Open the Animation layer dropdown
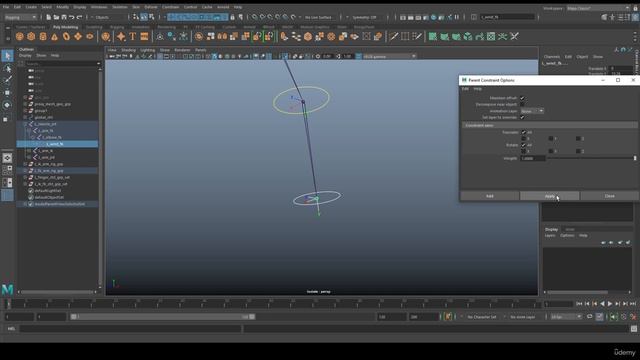Viewport: 640px width, 360px height. [x=532, y=111]
